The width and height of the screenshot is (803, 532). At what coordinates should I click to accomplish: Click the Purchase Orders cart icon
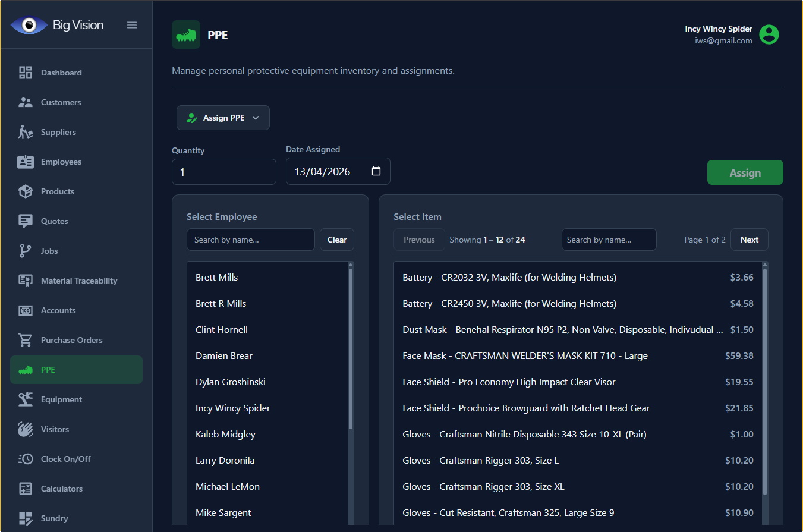pyautogui.click(x=26, y=340)
